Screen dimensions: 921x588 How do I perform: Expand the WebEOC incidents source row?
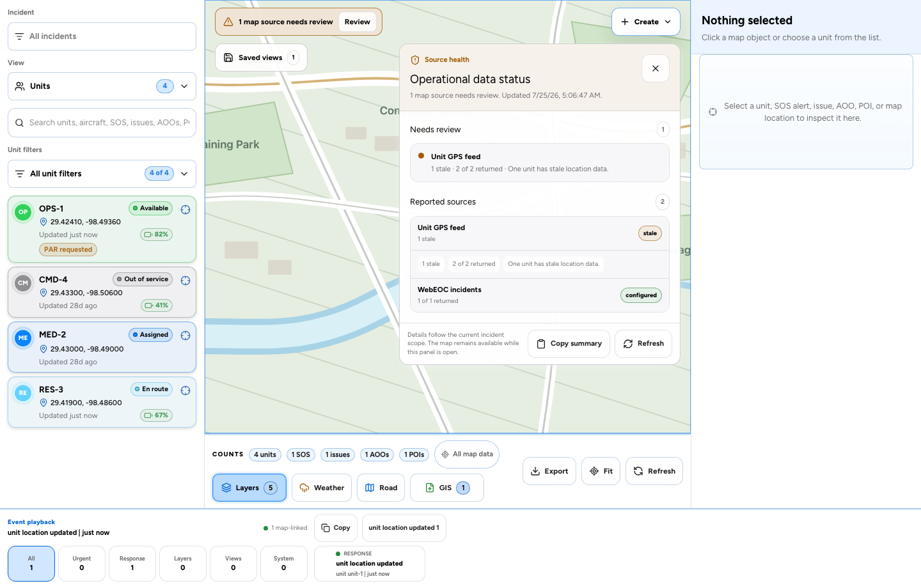(539, 295)
